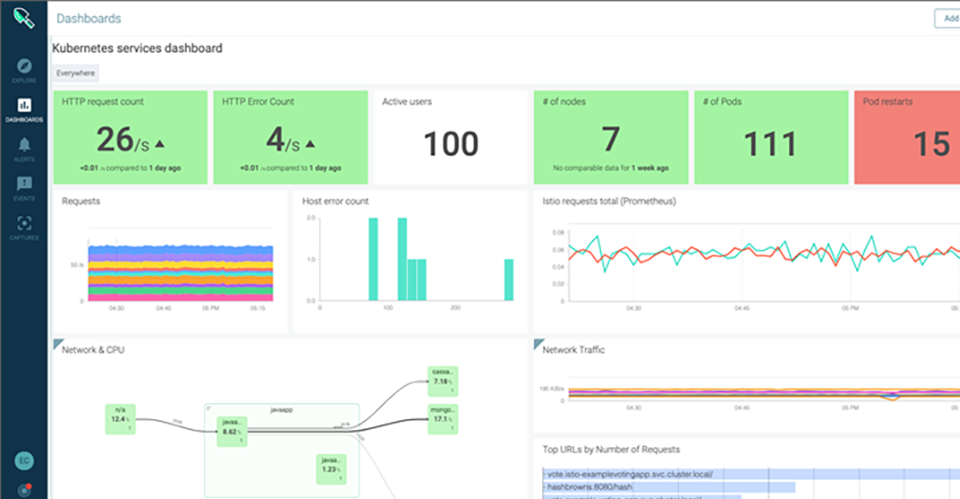The image size is (960, 499).
Task: Expand the Network Traffic panel corner marker
Action: coord(538,344)
